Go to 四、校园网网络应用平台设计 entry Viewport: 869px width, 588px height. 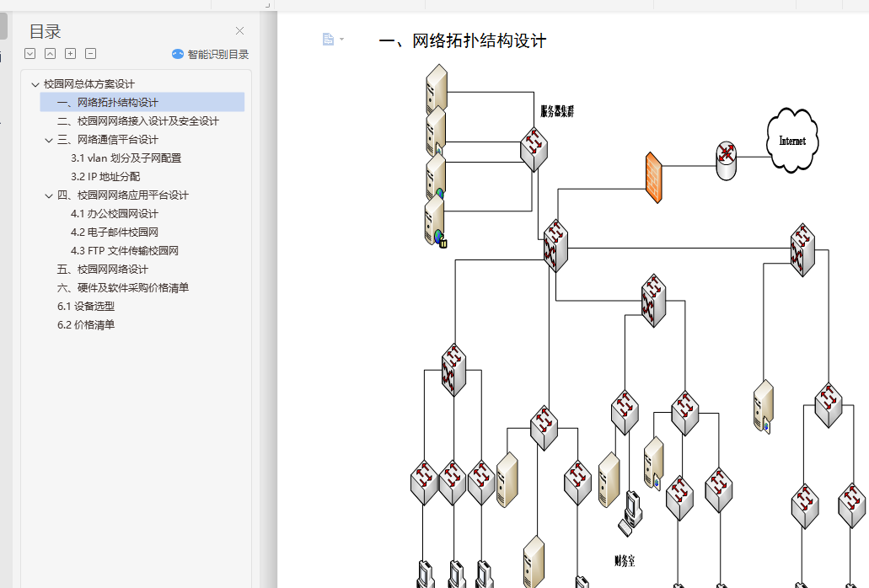[x=123, y=195]
